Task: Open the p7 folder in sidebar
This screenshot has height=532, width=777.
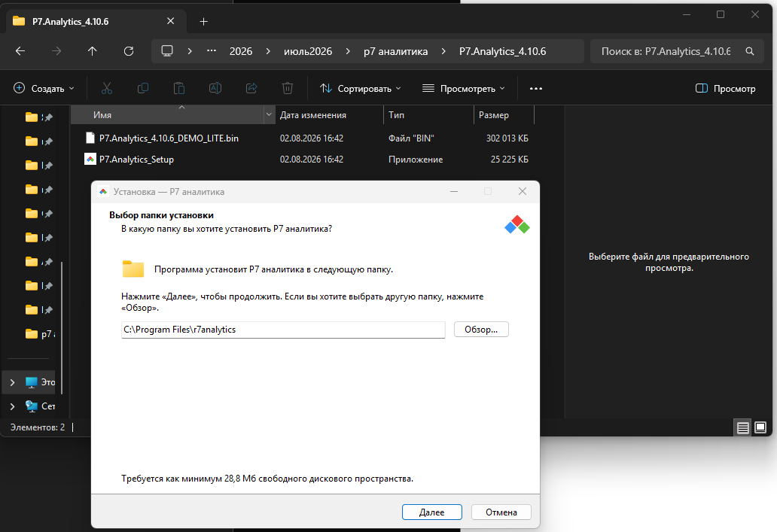Action: 40,334
